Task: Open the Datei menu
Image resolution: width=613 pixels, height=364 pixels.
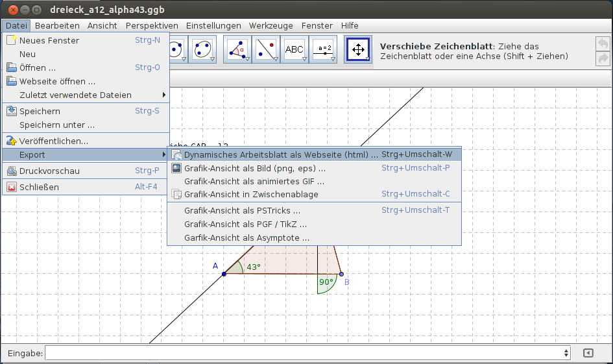Action: (16, 25)
